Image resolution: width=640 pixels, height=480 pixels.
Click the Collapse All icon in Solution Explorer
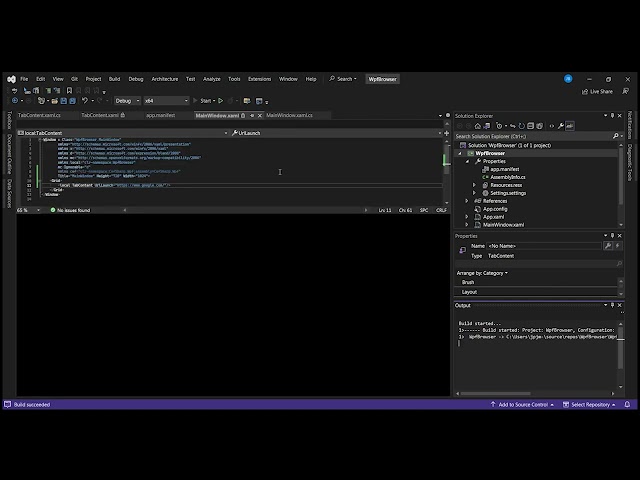[x=530, y=126]
